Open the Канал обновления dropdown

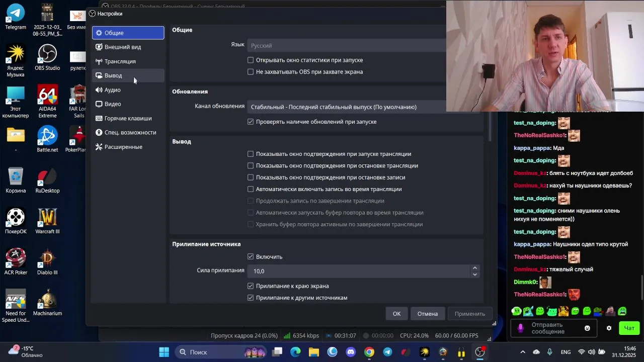coord(347,107)
